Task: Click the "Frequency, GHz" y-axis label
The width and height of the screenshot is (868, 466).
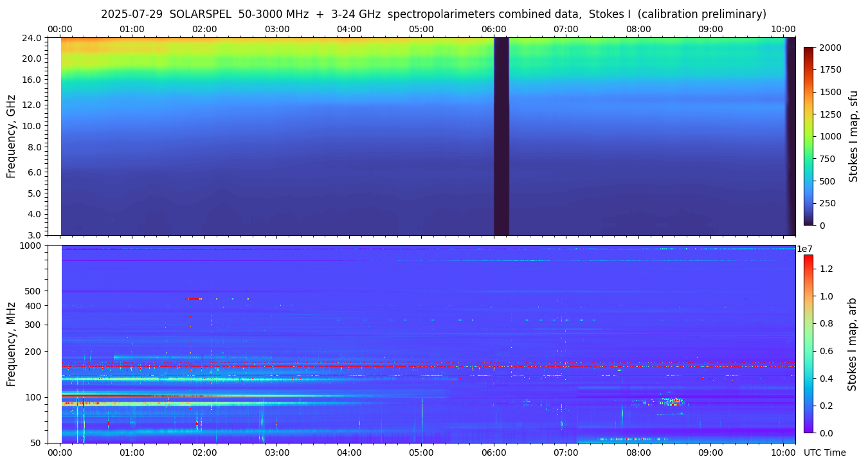Action: (11, 136)
